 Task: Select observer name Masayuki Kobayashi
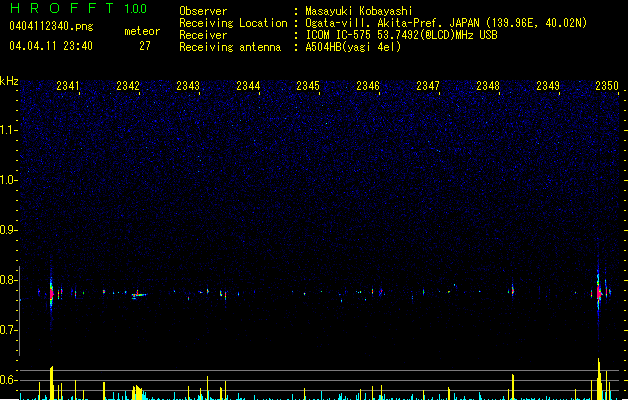click(x=359, y=11)
